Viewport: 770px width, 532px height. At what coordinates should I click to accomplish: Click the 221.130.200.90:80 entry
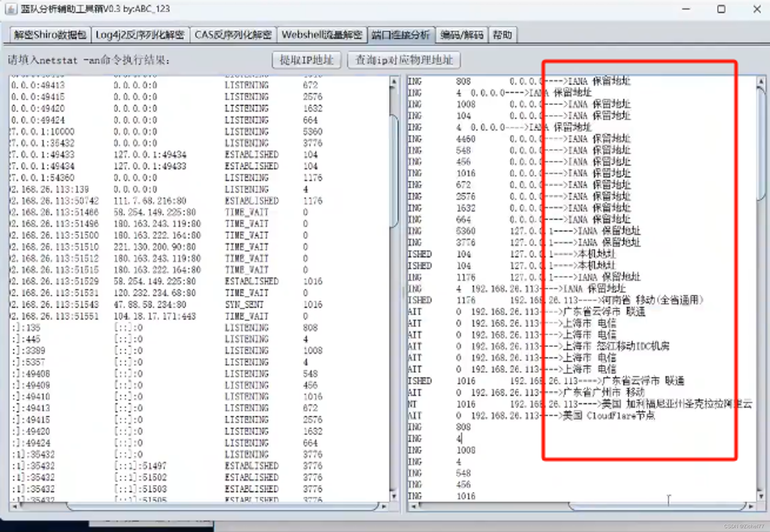154,247
